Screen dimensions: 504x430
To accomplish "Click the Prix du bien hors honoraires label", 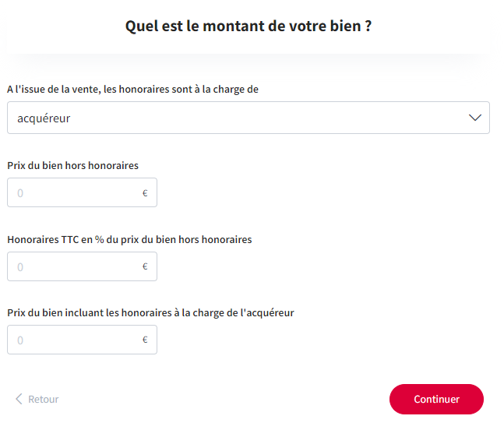I will 72,165.
